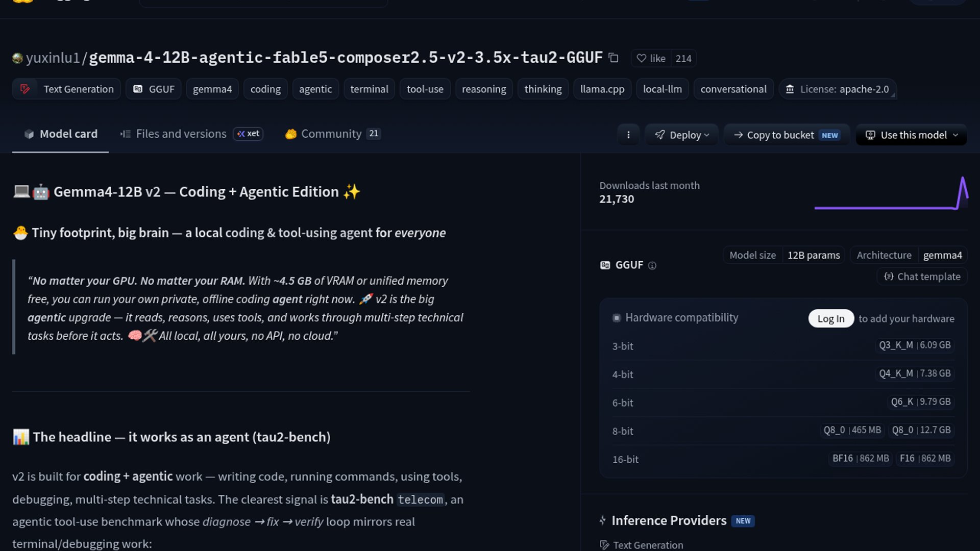Select the Q3_K_M 6.09 GB quantization
Image resolution: width=980 pixels, height=551 pixels.
coord(915,345)
